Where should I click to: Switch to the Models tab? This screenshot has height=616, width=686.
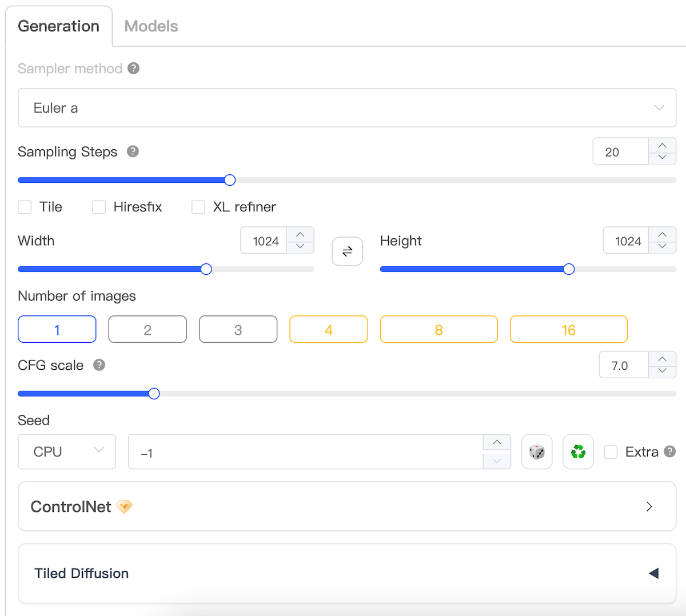tap(150, 26)
